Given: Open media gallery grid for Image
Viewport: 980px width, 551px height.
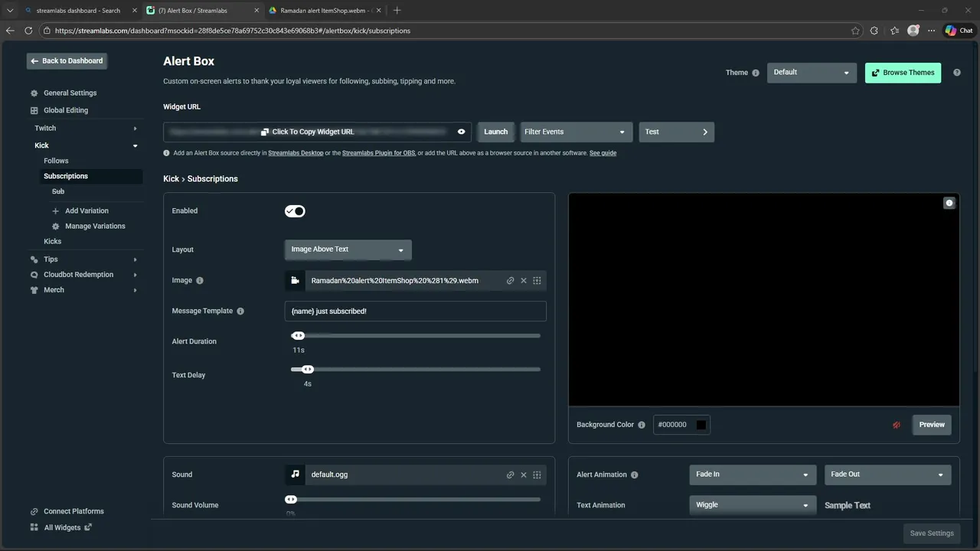Looking at the screenshot, I should [x=537, y=281].
